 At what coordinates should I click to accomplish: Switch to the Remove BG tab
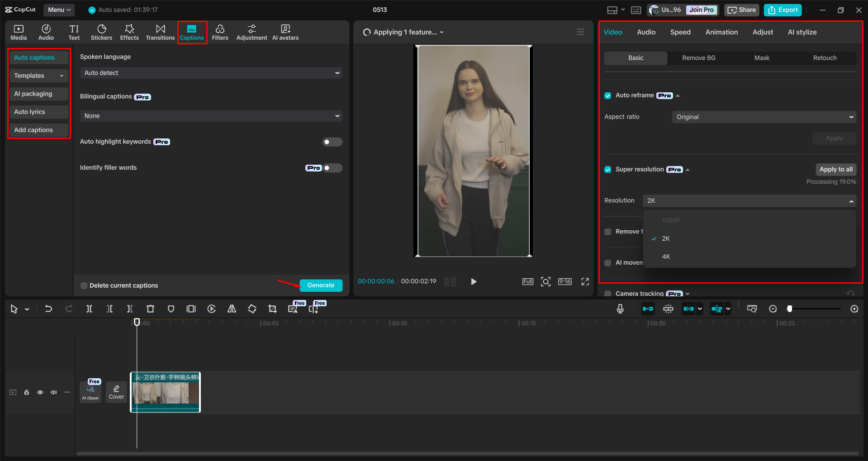pyautogui.click(x=698, y=58)
